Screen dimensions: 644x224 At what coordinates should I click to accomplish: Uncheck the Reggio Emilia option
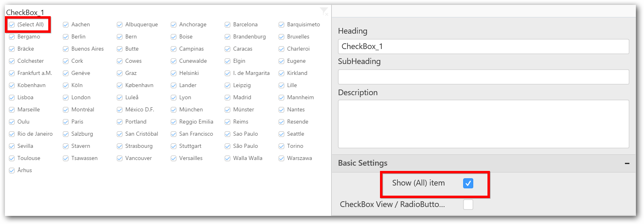174,122
